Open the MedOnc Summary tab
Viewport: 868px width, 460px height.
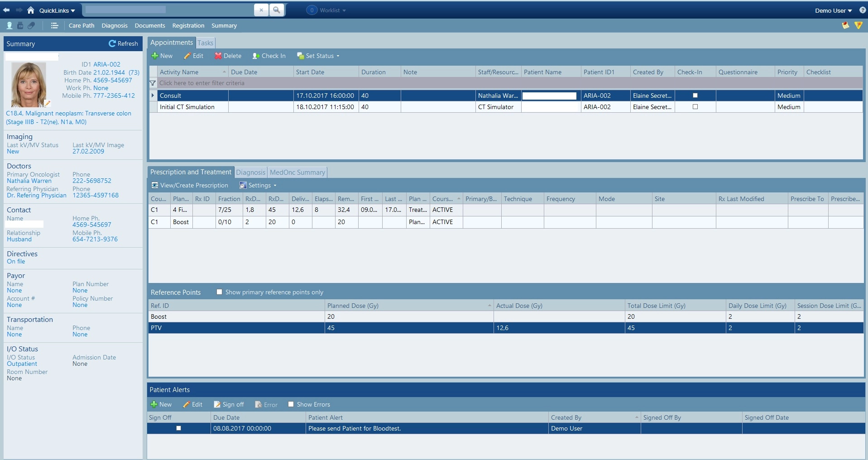tap(297, 172)
